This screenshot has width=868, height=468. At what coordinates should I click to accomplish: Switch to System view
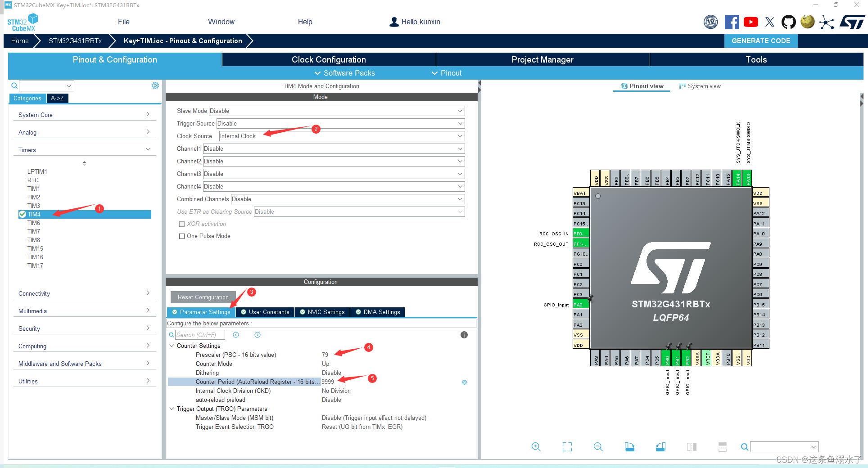700,86
